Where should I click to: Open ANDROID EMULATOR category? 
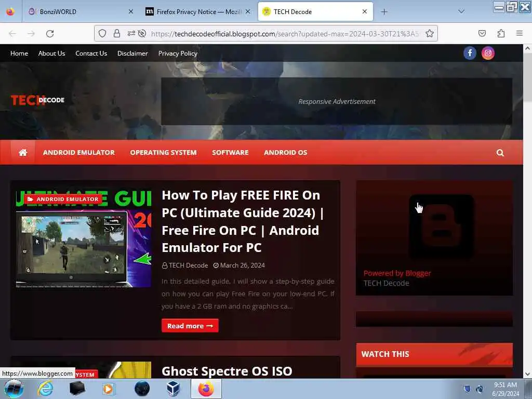click(79, 152)
